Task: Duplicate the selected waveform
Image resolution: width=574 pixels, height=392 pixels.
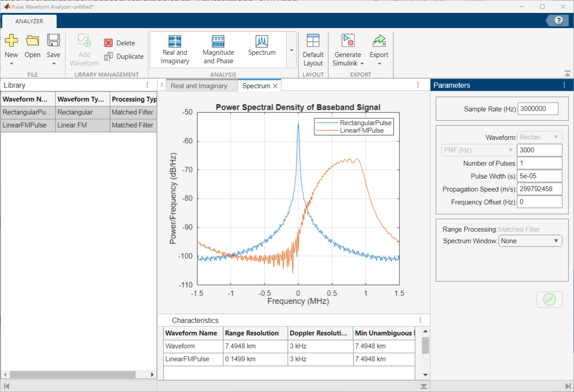Action: (x=124, y=57)
